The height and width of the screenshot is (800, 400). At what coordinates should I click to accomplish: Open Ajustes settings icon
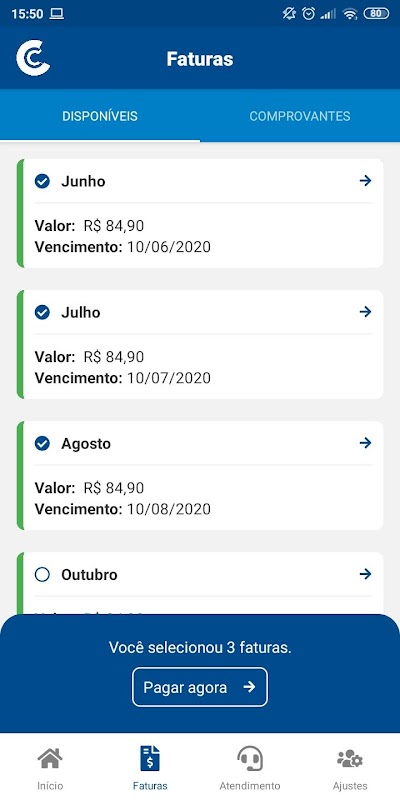(x=350, y=759)
